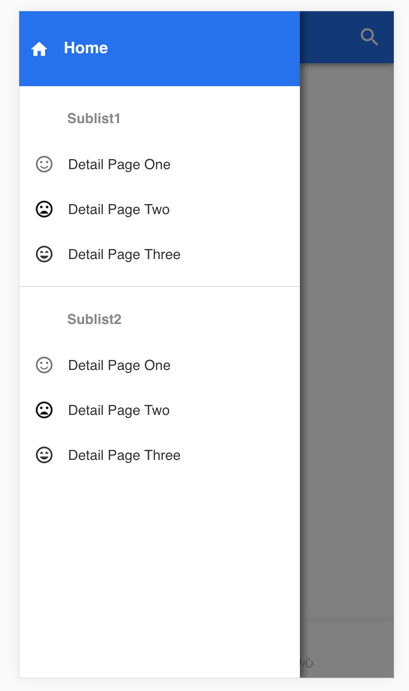Open Detail Page Two in Sublist1
The width and height of the screenshot is (409, 691).
click(x=160, y=209)
